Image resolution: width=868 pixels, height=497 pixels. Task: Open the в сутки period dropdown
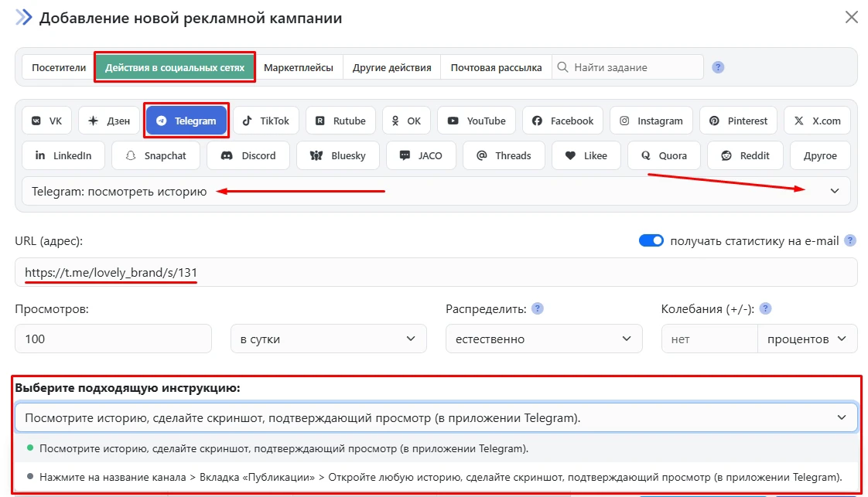(328, 339)
